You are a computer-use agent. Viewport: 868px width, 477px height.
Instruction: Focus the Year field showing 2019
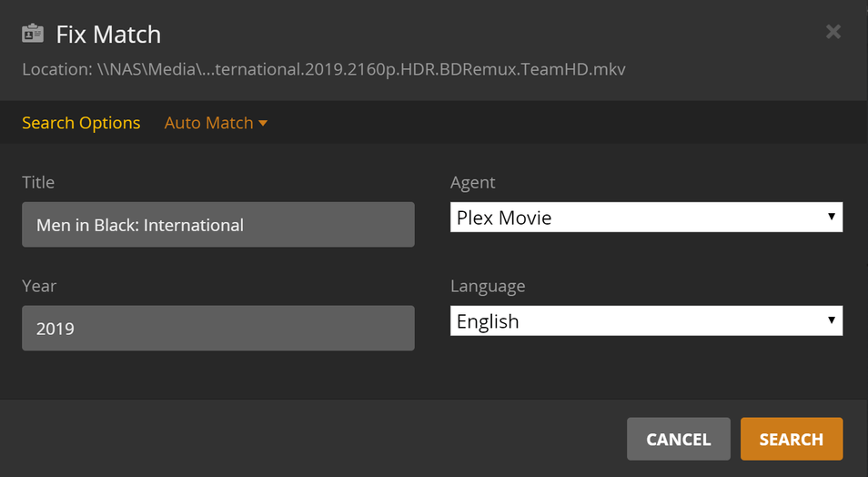(x=218, y=329)
